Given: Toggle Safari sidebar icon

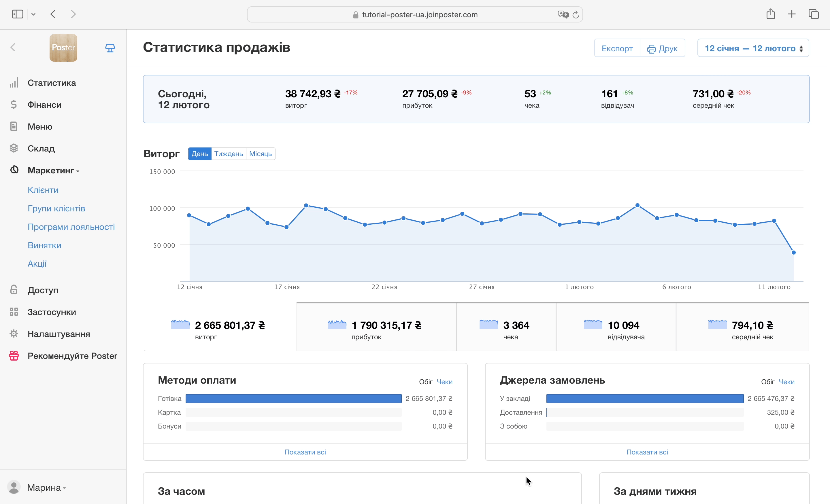Looking at the screenshot, I should 18,14.
